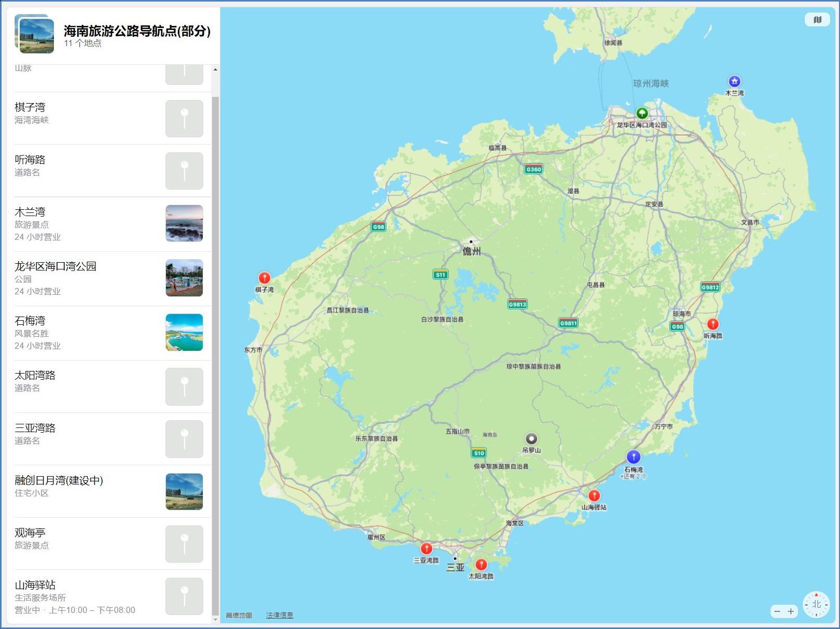The height and width of the screenshot is (629, 840).
Task: Select the 观海亭 list entry name
Action: (x=30, y=533)
